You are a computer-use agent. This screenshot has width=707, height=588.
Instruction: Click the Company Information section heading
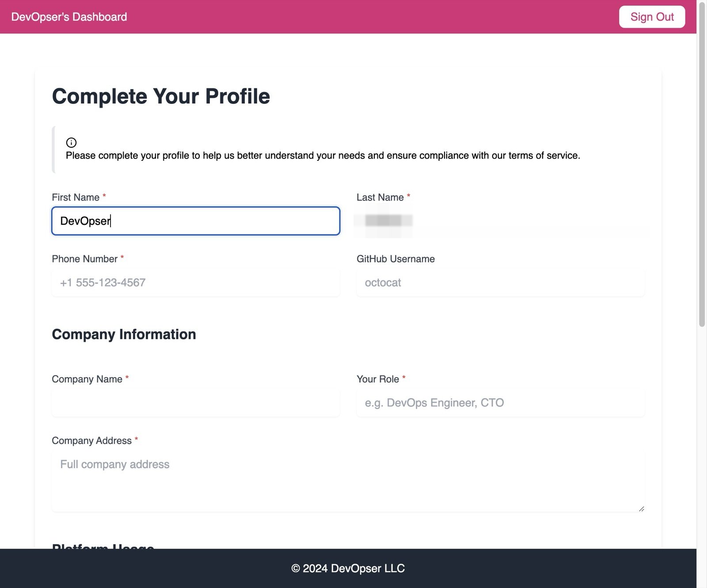click(x=124, y=334)
